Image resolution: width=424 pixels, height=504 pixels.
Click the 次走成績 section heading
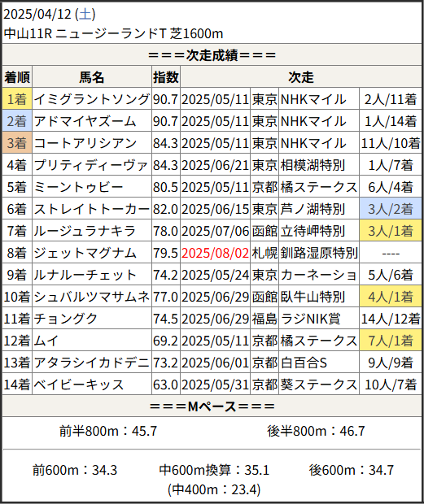point(212,55)
